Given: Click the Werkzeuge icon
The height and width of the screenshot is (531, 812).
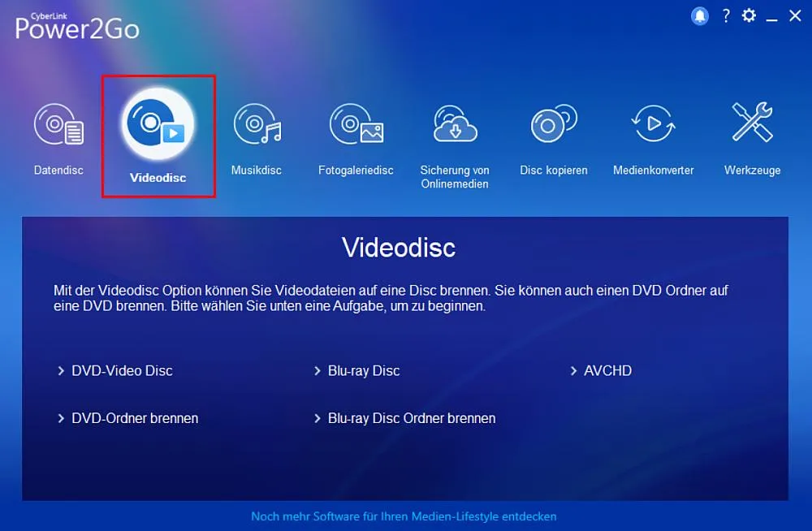Looking at the screenshot, I should point(752,126).
